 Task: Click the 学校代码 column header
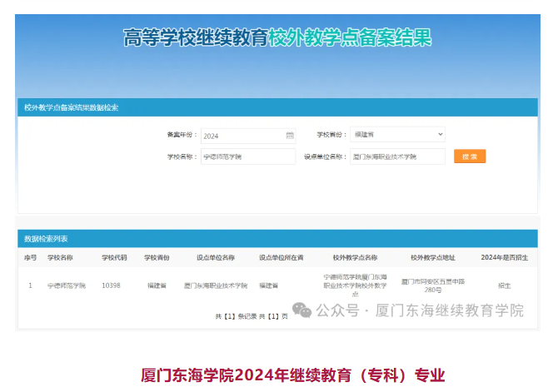click(114, 258)
